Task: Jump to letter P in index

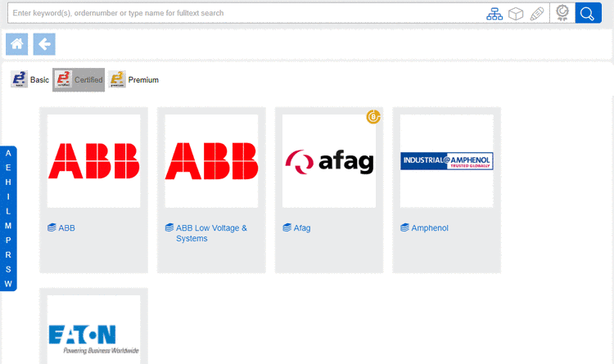Action: pos(8,240)
